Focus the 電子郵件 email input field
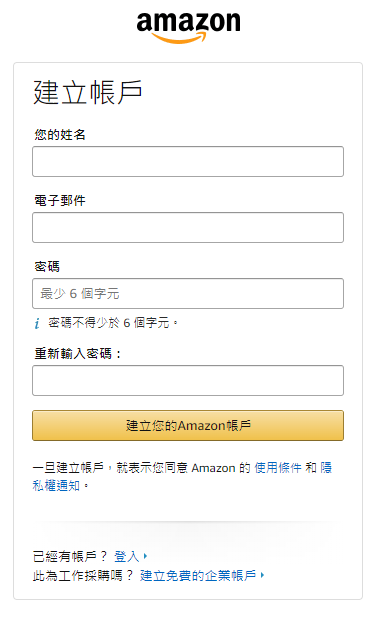 pyautogui.click(x=188, y=227)
